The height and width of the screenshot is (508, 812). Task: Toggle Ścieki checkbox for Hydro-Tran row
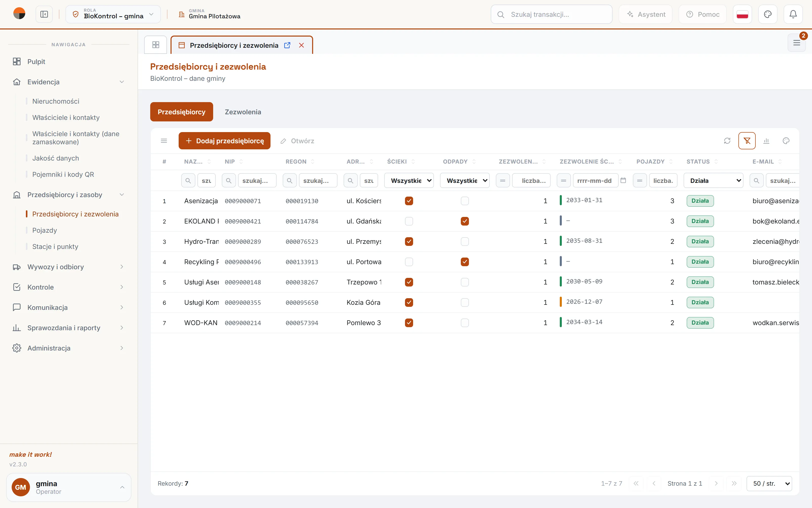[x=409, y=242]
